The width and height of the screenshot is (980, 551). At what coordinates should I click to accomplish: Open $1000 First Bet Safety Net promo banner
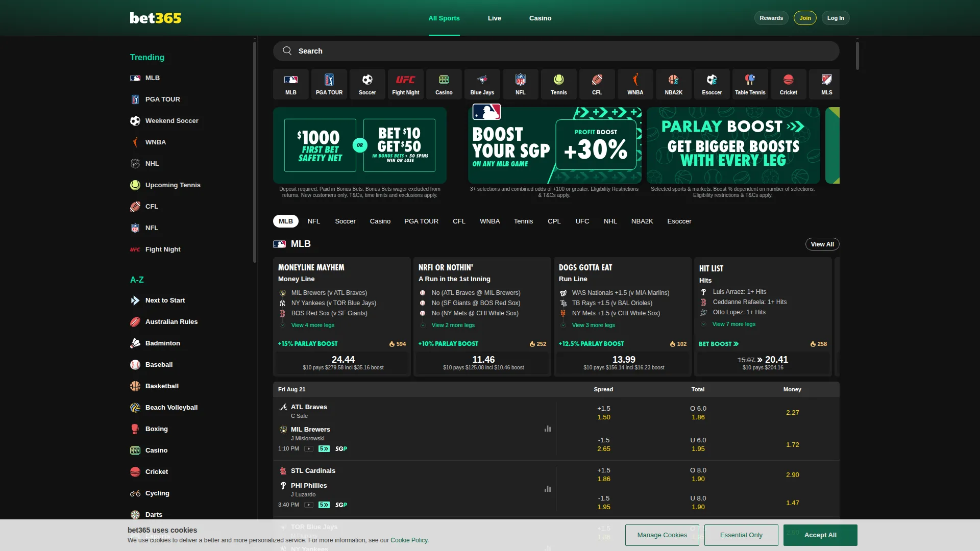[360, 145]
